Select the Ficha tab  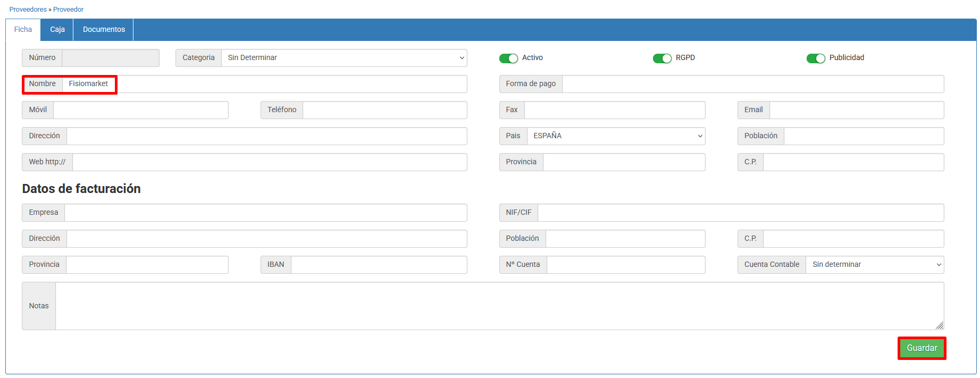coord(23,30)
